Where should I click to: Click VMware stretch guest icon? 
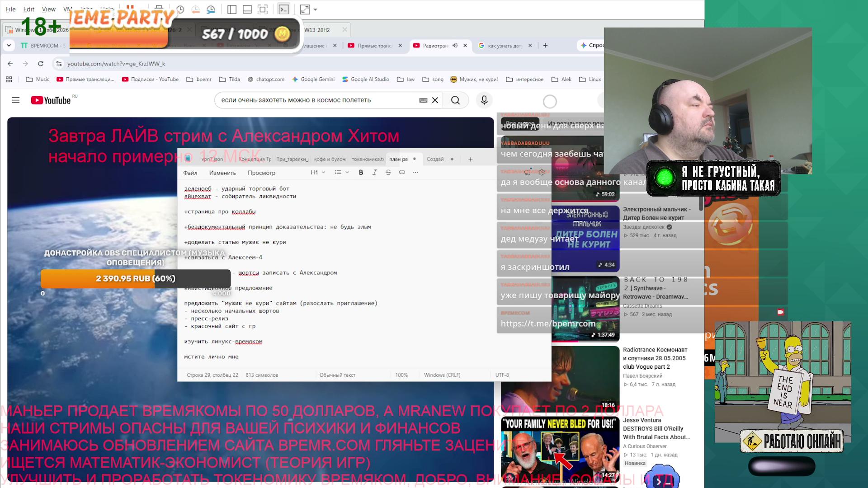pos(305,9)
